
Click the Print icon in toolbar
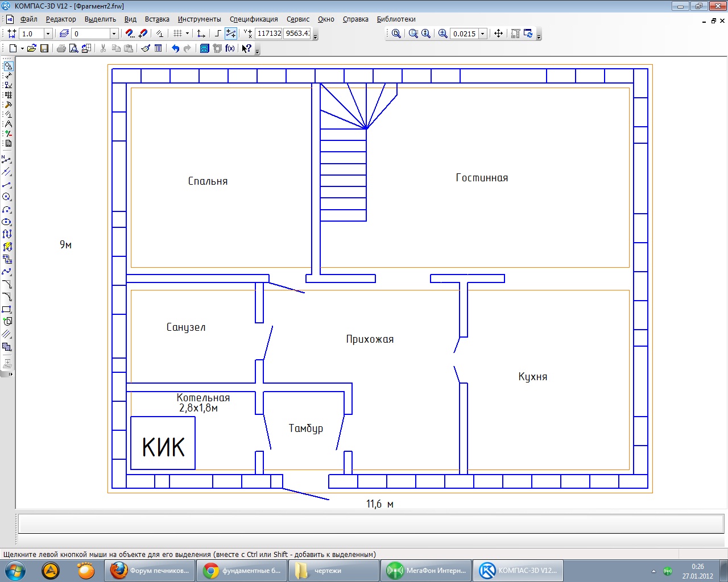(x=61, y=49)
